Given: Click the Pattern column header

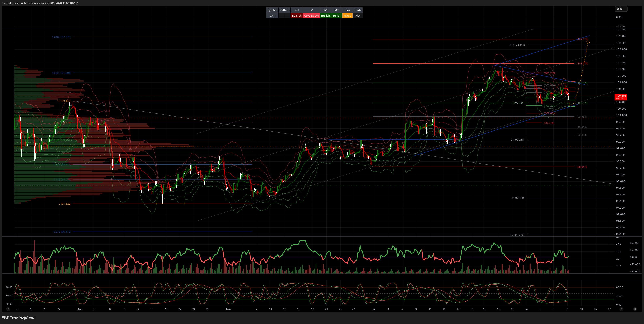Looking at the screenshot, I should click(x=284, y=10).
